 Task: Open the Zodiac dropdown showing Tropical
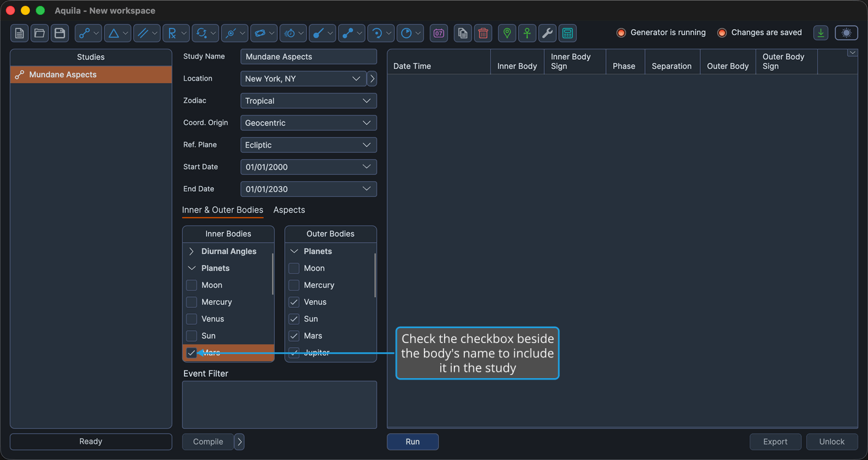click(x=309, y=101)
